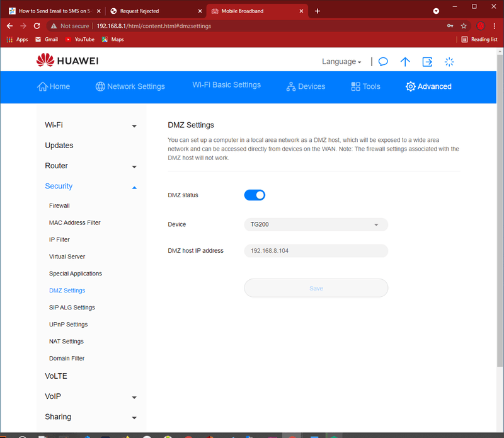The width and height of the screenshot is (504, 438).
Task: Open Gmail bookmark
Action: 47,40
